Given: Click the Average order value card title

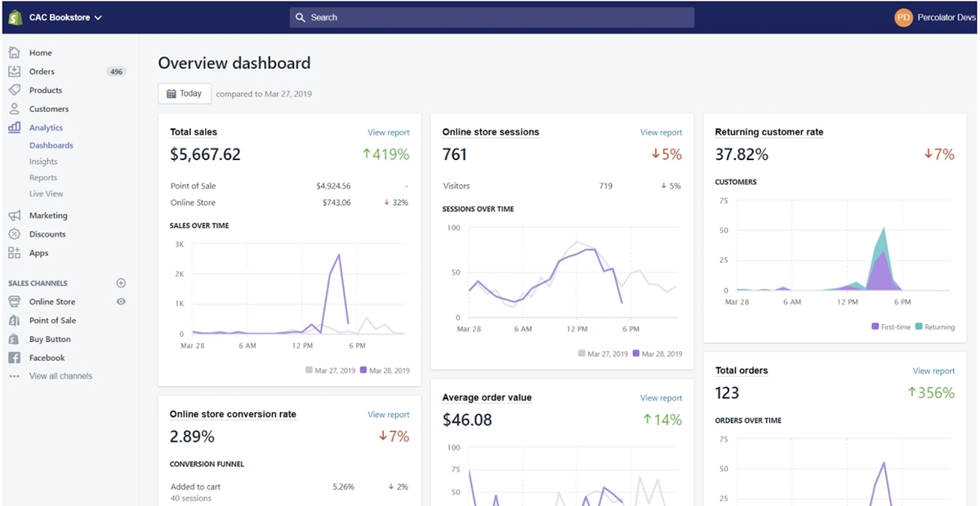Looking at the screenshot, I should (487, 398).
